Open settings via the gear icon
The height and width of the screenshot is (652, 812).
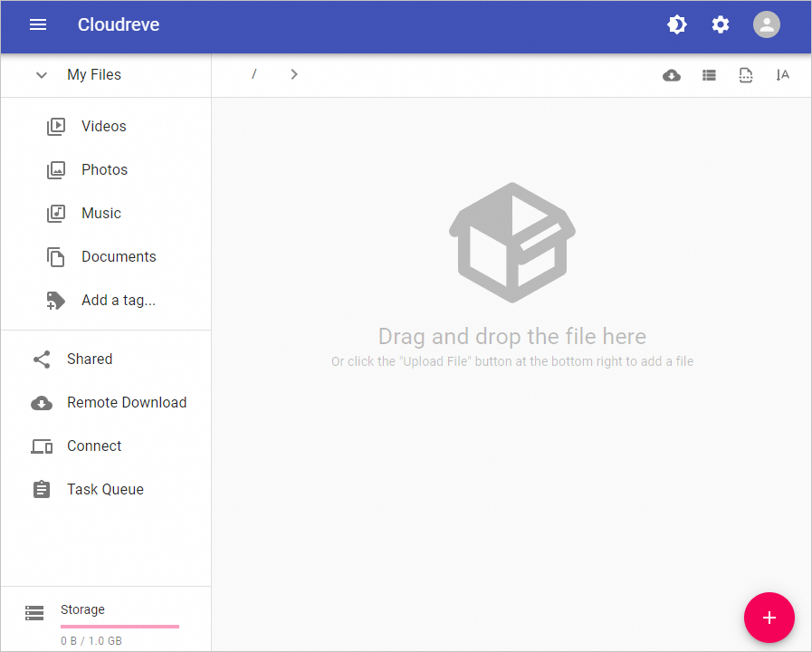point(721,24)
